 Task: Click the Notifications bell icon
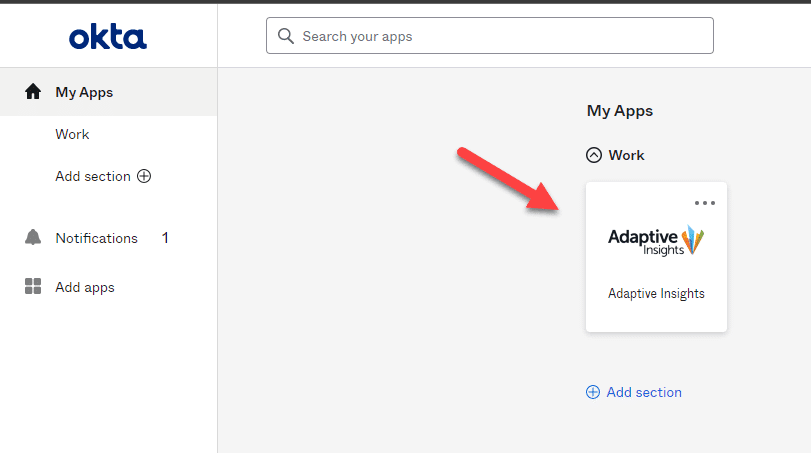[x=33, y=238]
